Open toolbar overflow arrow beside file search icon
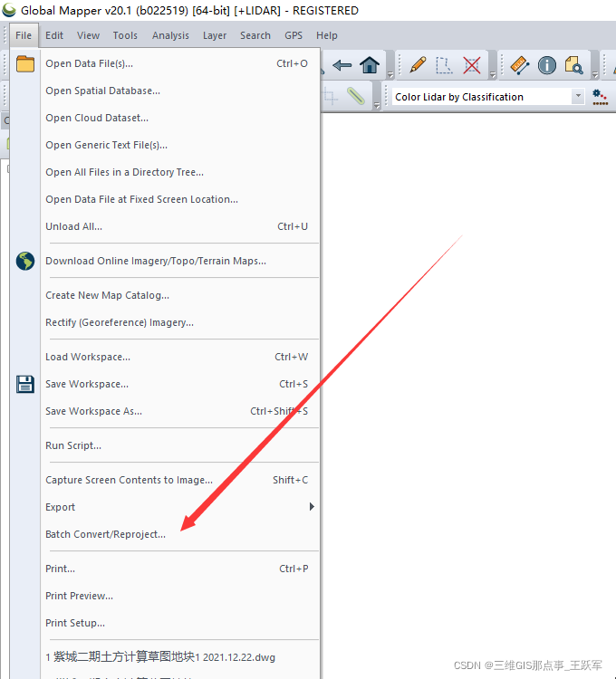Screen dimensions: 616x679 pos(595,74)
